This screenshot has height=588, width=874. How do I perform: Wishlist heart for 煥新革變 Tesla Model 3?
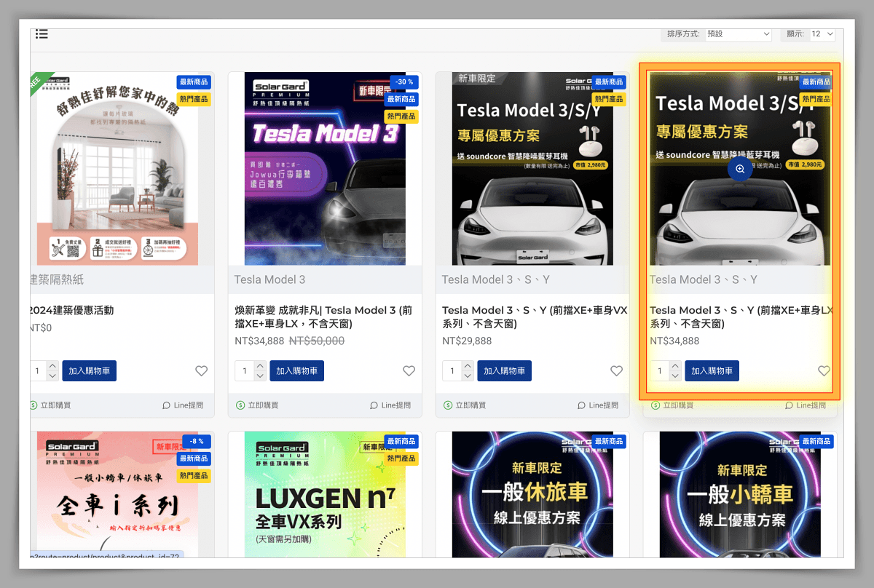[409, 370]
